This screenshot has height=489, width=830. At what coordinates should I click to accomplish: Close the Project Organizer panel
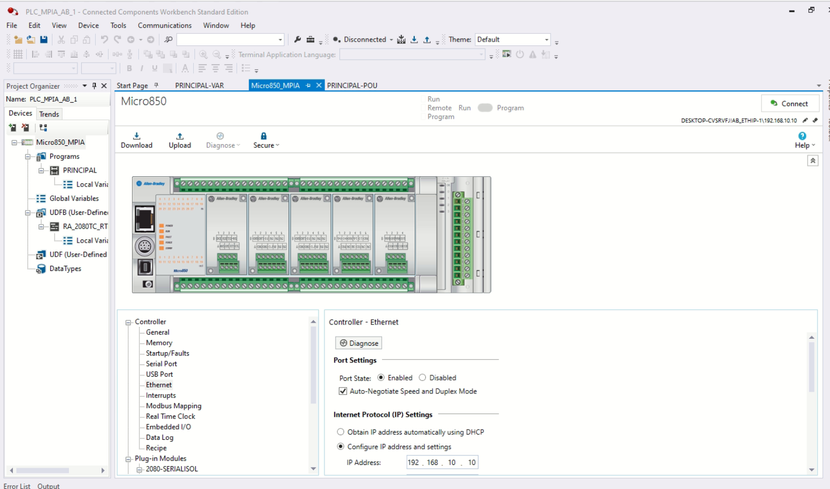click(104, 86)
